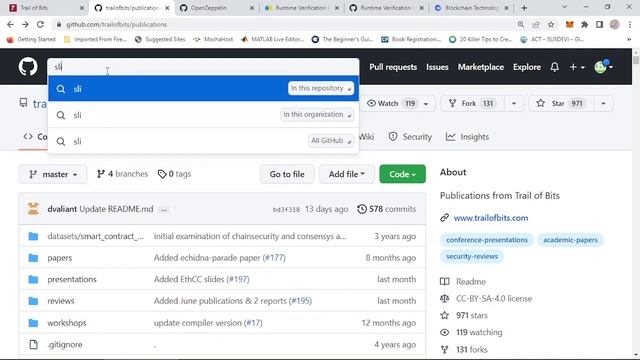Expand the commit message ellipsis
Image resolution: width=640 pixels, height=360 pixels.
point(164,209)
